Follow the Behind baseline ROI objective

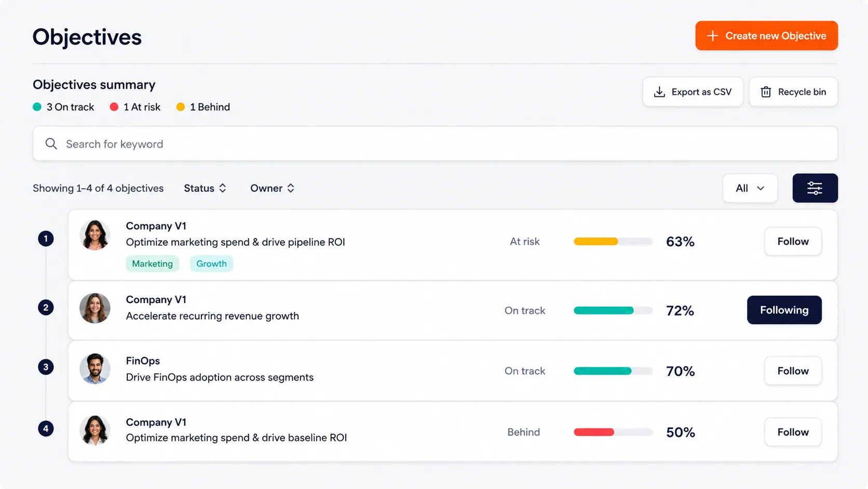tap(793, 432)
